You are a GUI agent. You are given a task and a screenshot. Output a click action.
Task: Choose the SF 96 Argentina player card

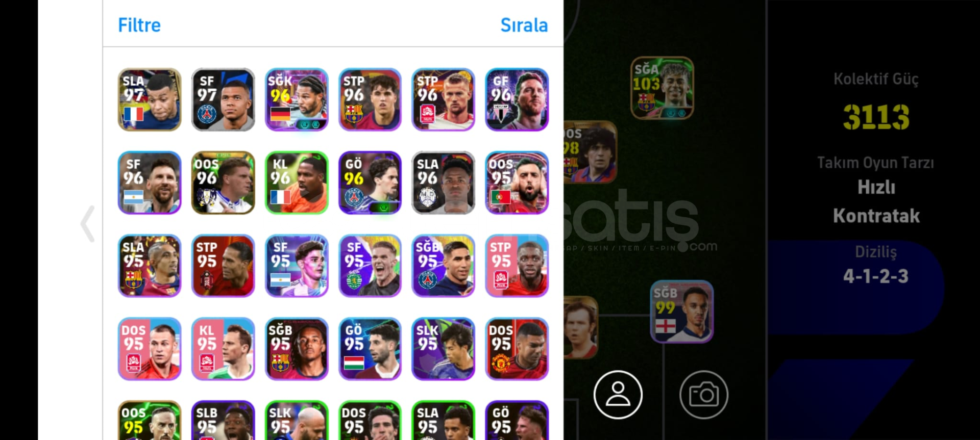pyautogui.click(x=150, y=183)
